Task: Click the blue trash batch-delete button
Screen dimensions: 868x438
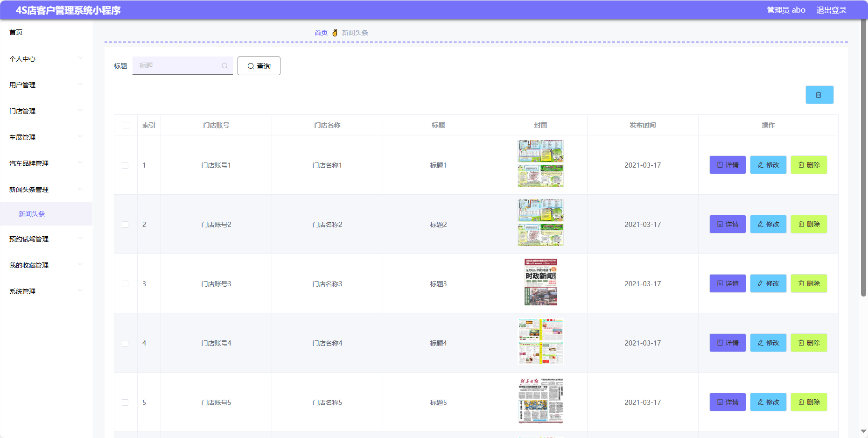Action: 819,95
